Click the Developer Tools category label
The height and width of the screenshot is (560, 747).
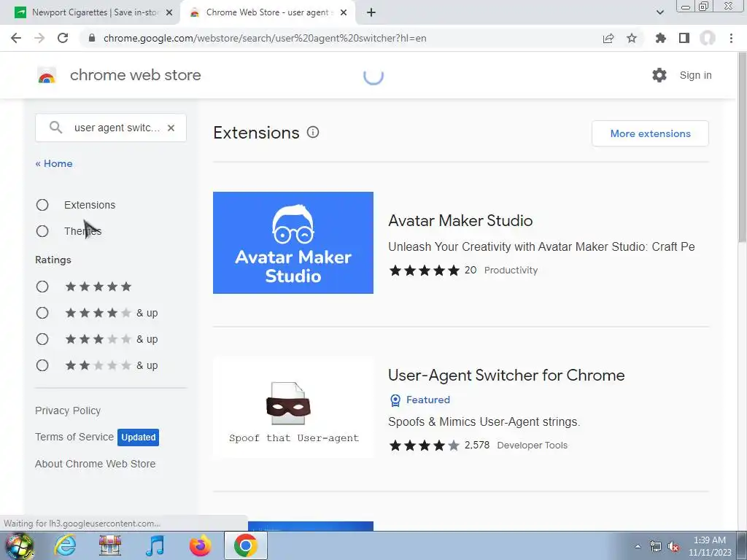tap(532, 446)
